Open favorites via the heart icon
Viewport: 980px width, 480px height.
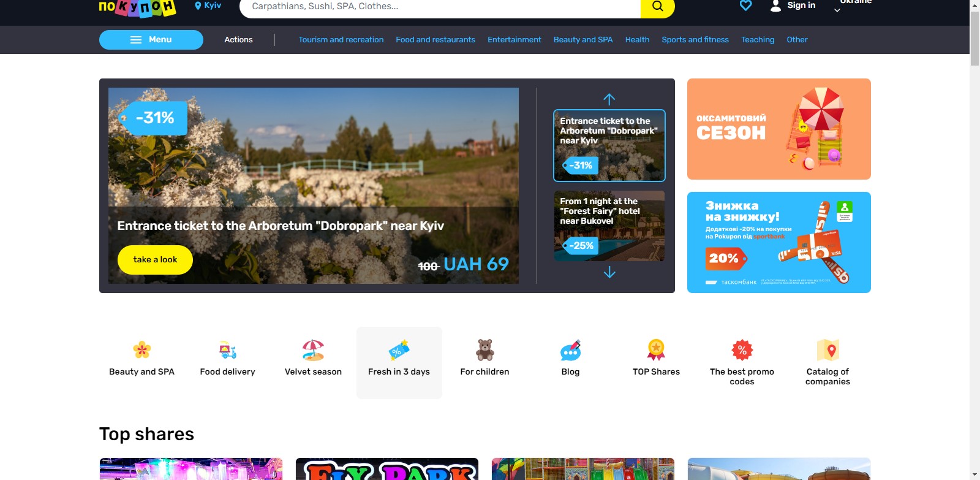pyautogui.click(x=745, y=6)
